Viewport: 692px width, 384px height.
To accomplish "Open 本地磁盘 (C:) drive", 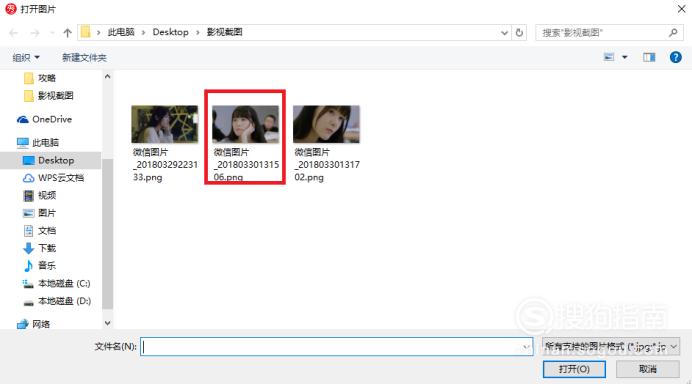I will 56,283.
